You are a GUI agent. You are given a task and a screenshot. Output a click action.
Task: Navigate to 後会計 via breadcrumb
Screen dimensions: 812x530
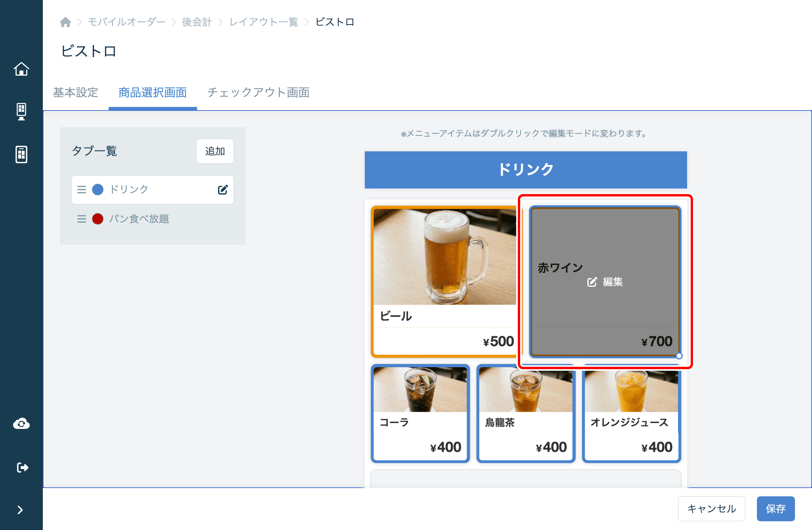[196, 22]
